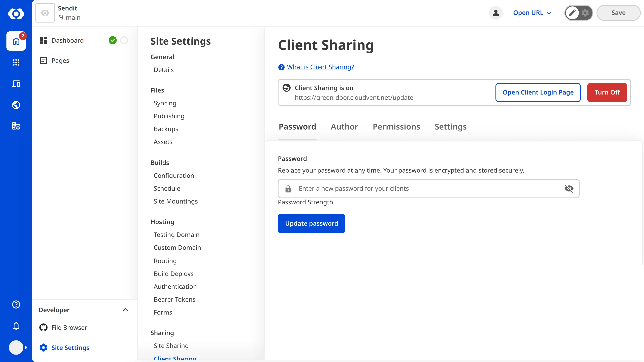The height and width of the screenshot is (362, 644).
Task: Click the CloudCannon logo icon
Action: (16, 13)
